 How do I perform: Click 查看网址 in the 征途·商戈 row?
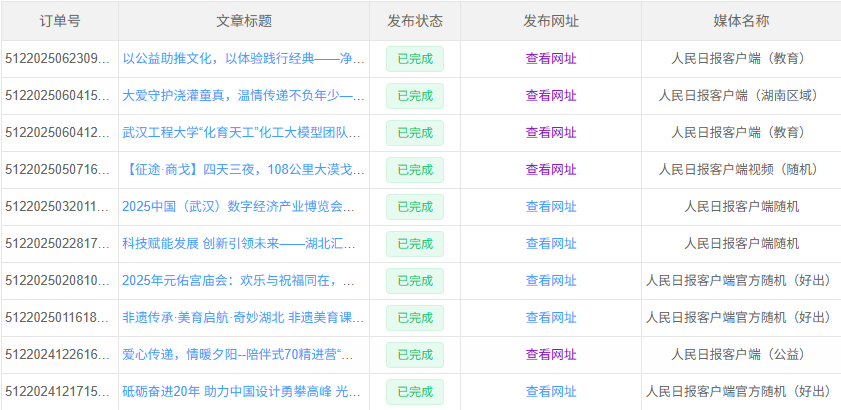click(551, 170)
